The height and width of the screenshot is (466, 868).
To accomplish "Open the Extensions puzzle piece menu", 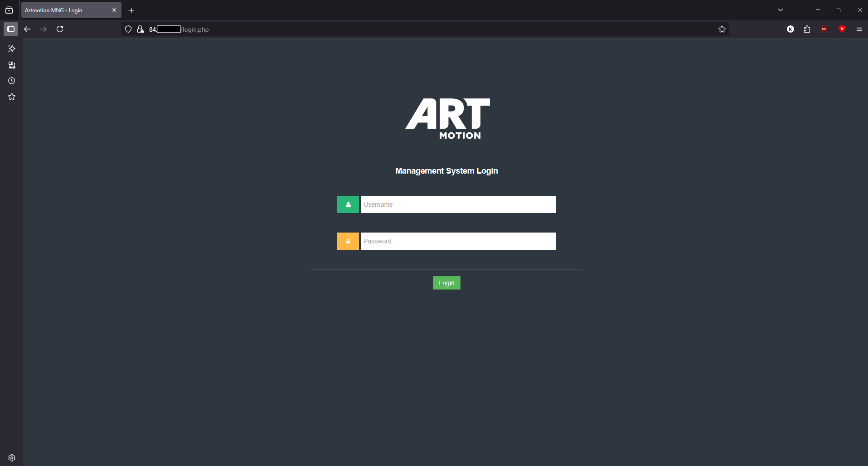I will (807, 29).
